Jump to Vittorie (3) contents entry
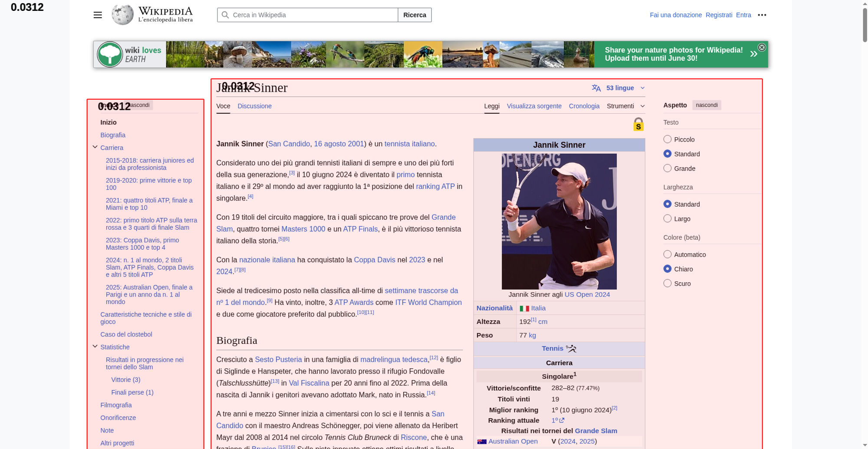This screenshot has width=868, height=449. pos(126,380)
